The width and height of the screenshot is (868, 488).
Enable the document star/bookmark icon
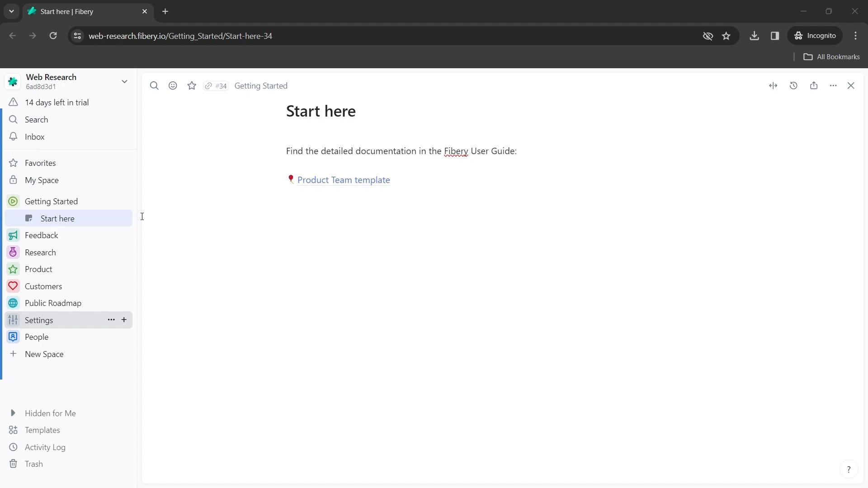pyautogui.click(x=192, y=86)
